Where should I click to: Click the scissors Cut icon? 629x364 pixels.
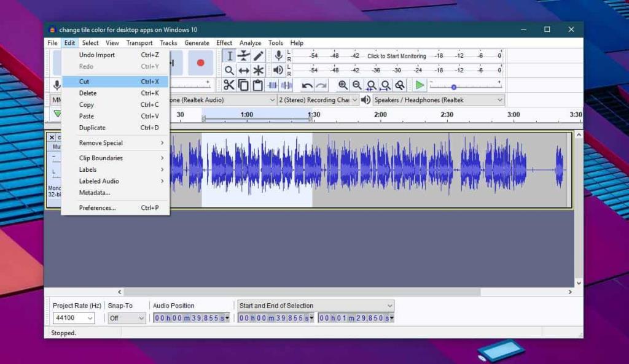point(230,85)
